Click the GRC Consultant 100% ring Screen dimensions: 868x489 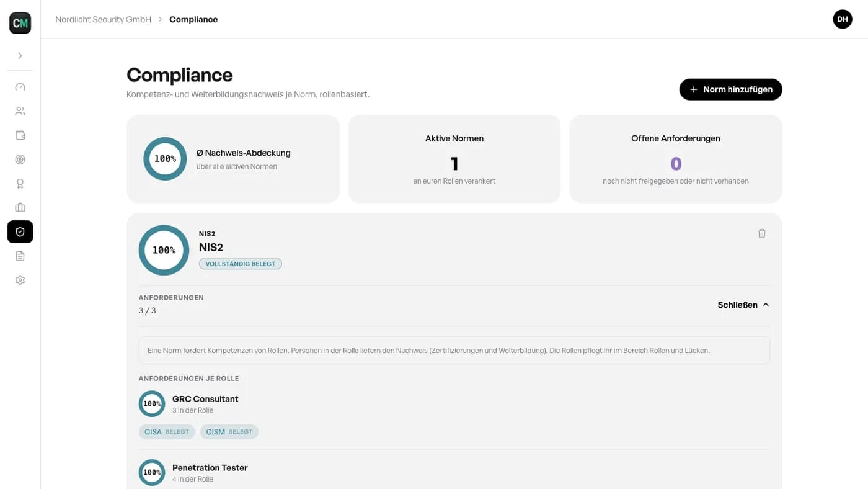pos(152,404)
